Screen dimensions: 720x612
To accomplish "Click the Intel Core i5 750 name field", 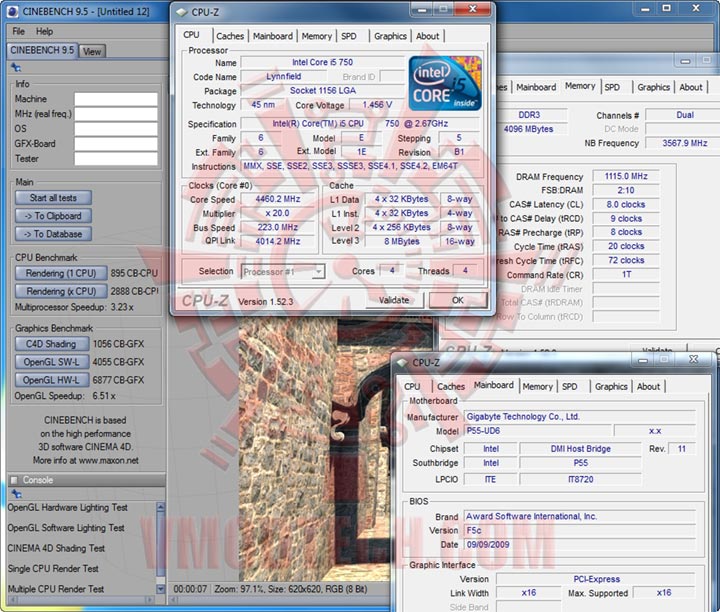I will (x=322, y=62).
